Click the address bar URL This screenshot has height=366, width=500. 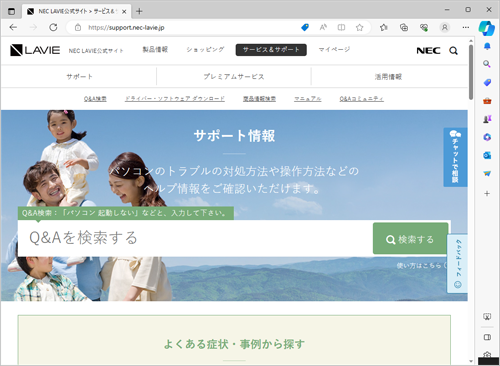[x=126, y=28]
